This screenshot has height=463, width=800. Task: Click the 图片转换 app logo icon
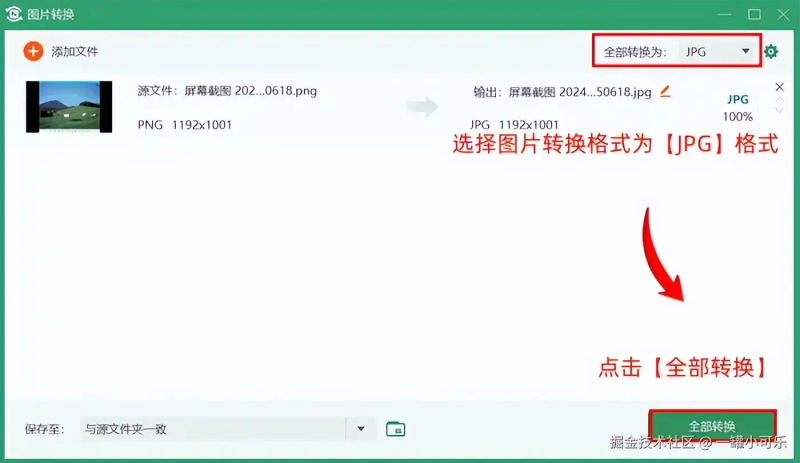point(14,14)
